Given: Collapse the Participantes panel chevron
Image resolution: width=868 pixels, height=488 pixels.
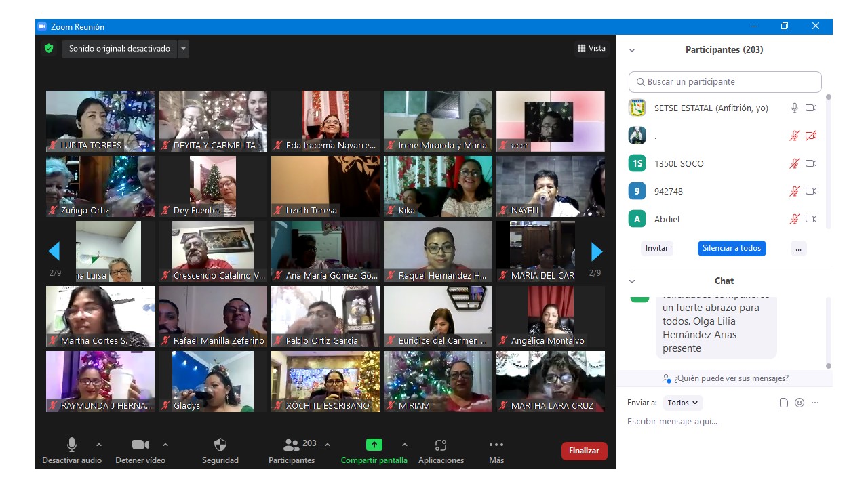Looking at the screenshot, I should 632,50.
